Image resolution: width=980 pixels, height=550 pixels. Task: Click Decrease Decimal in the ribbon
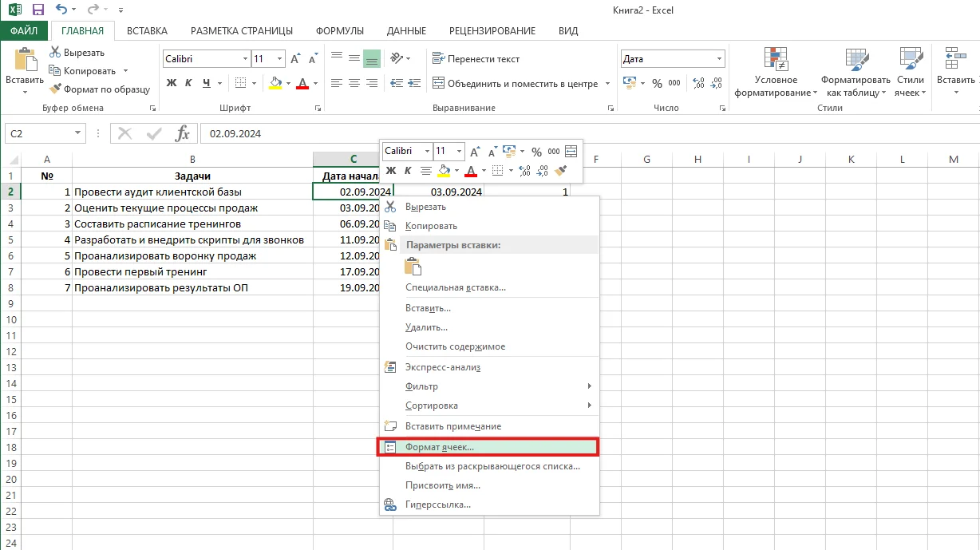[717, 83]
